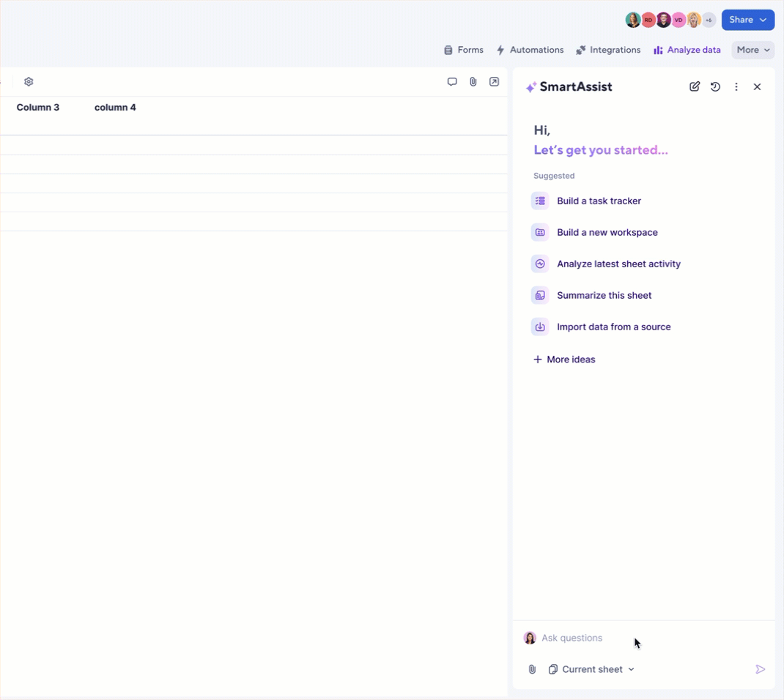The height and width of the screenshot is (700, 784).
Task: Click the open-in-new-window arrow icon
Action: point(495,82)
